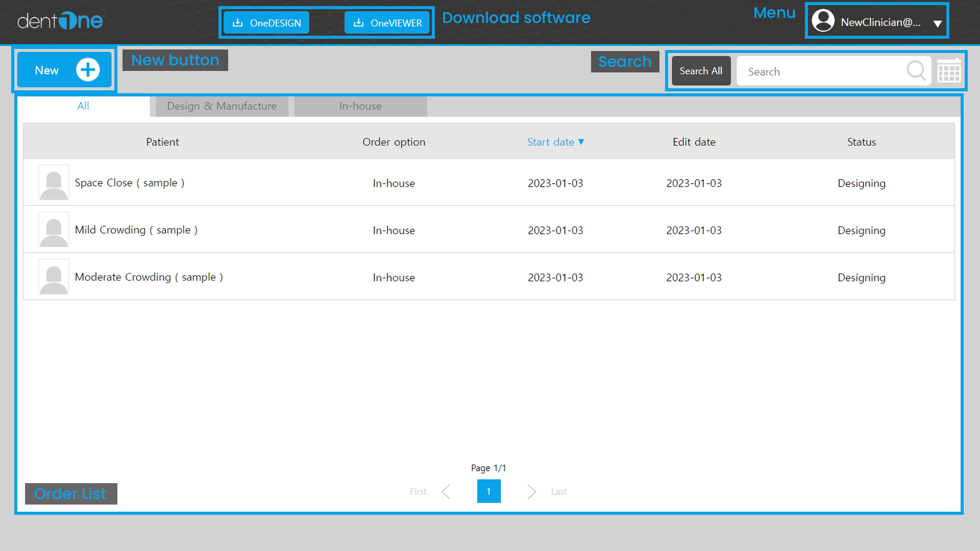Viewport: 980px width, 551px height.
Task: Sort the list by Status column
Action: pos(861,142)
